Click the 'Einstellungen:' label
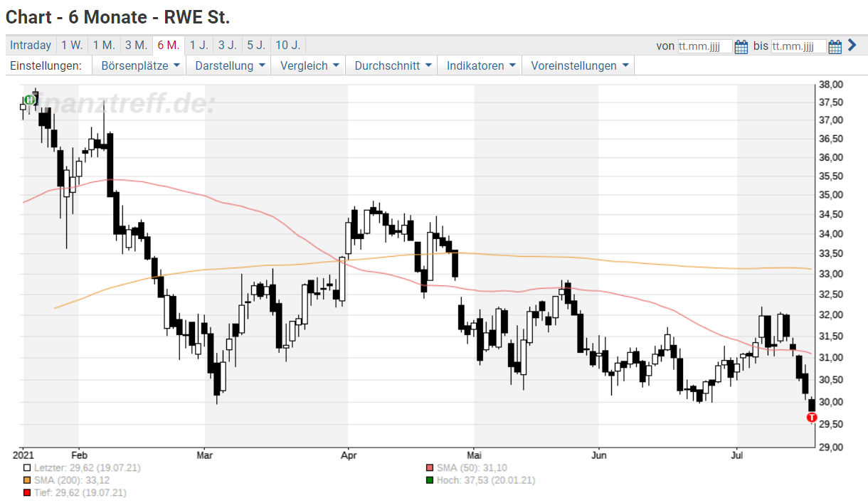 coord(46,65)
